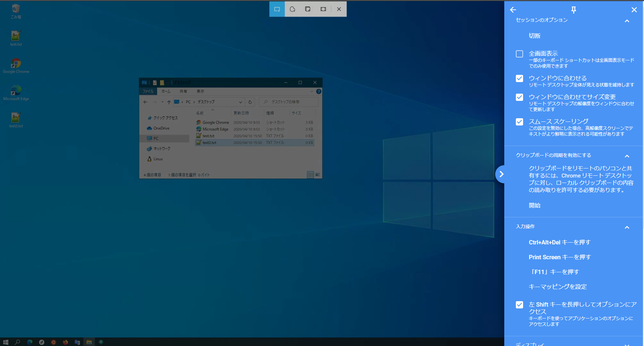Select the test2.txt desktop icon
This screenshot has height=346, width=644.
pyautogui.click(x=16, y=120)
